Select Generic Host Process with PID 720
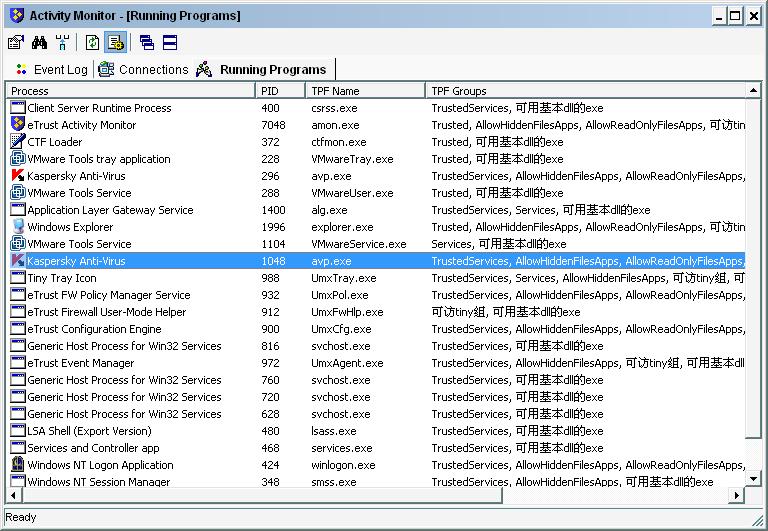Image resolution: width=768 pixels, height=531 pixels. [x=124, y=397]
